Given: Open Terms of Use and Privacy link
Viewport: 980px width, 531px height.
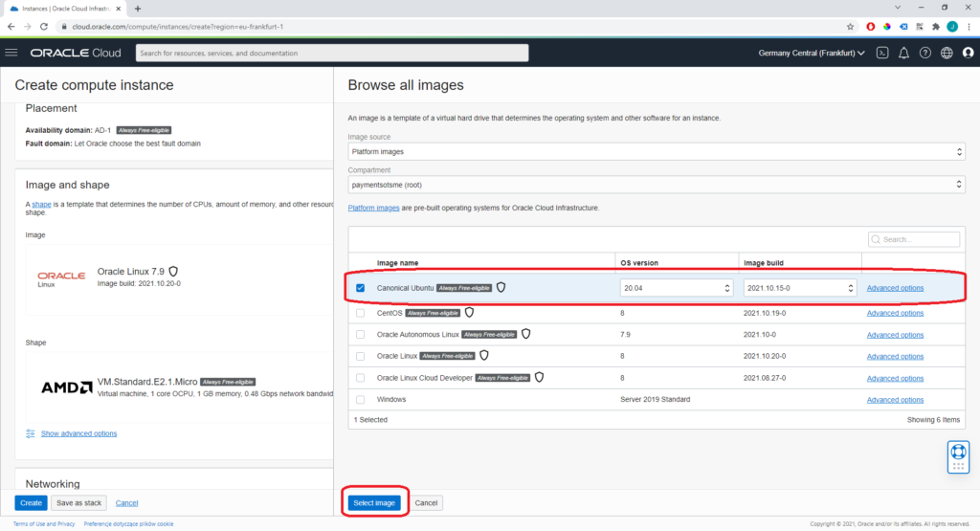Looking at the screenshot, I should coord(44,524).
